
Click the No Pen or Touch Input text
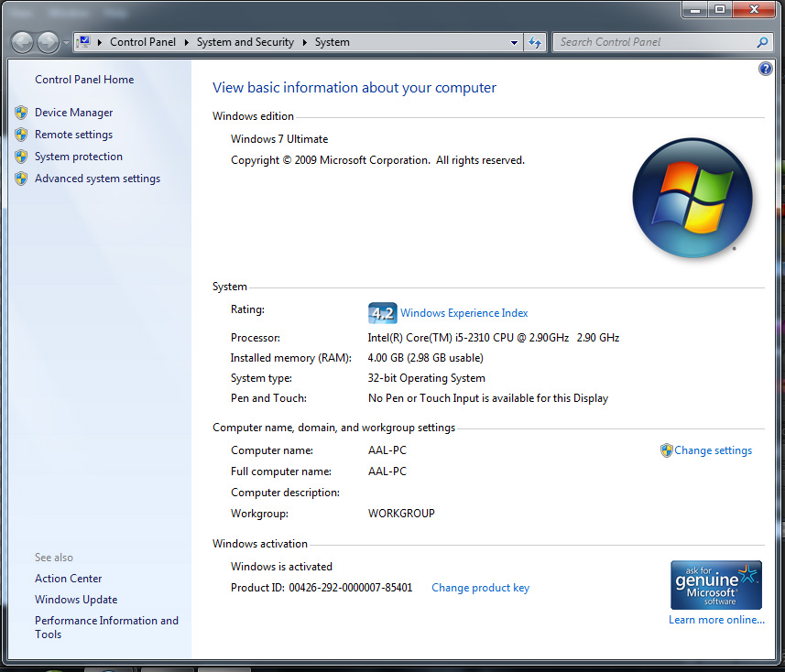488,398
